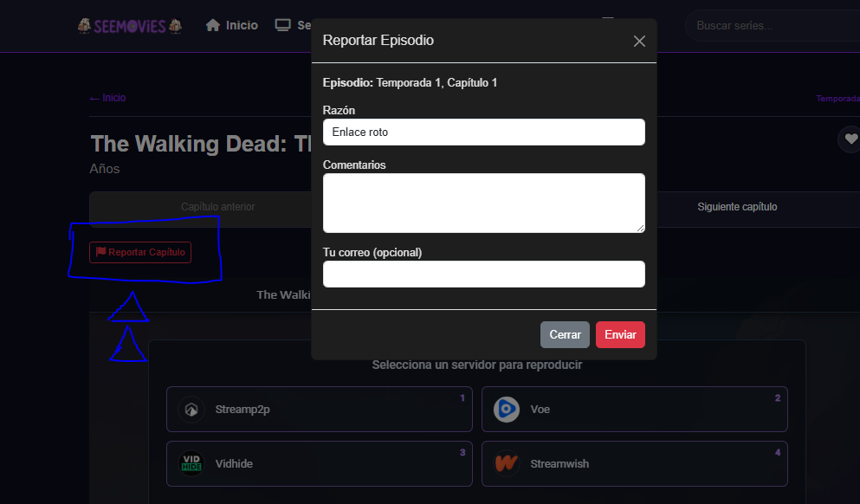Screen dimensions: 860x504
Task: Close the Reportar Episodio dialog with X
Action: click(639, 41)
